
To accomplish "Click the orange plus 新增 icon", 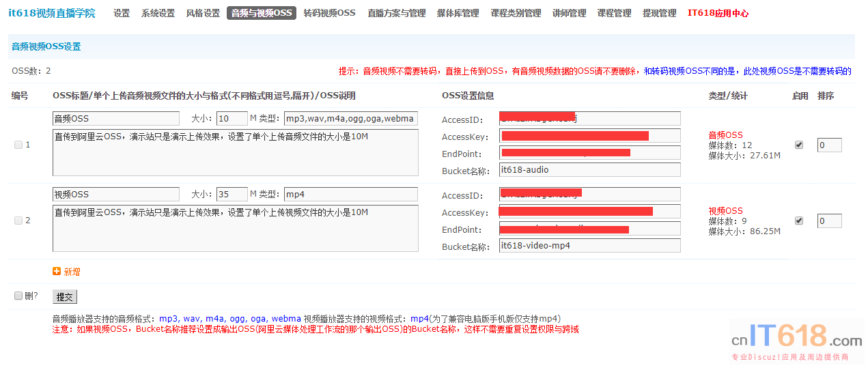I will 57,271.
